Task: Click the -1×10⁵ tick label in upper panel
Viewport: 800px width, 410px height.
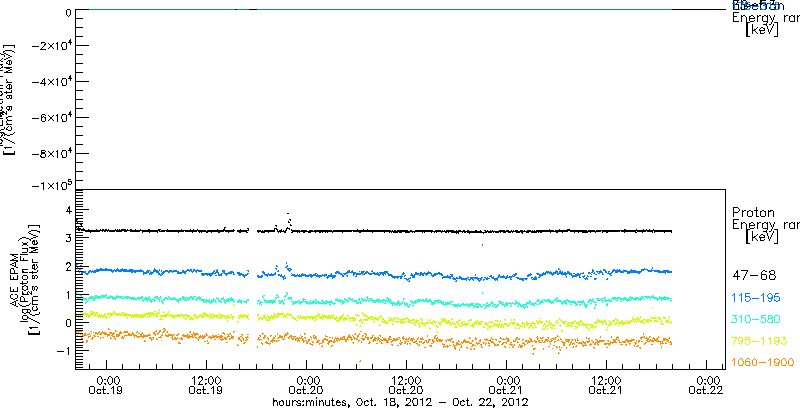Action: (x=51, y=186)
